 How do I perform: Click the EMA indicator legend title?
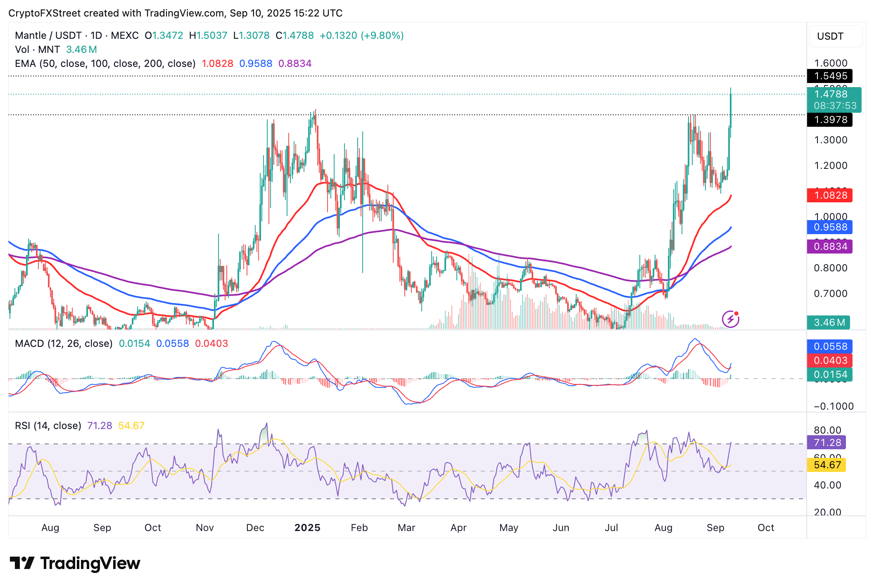coord(105,64)
